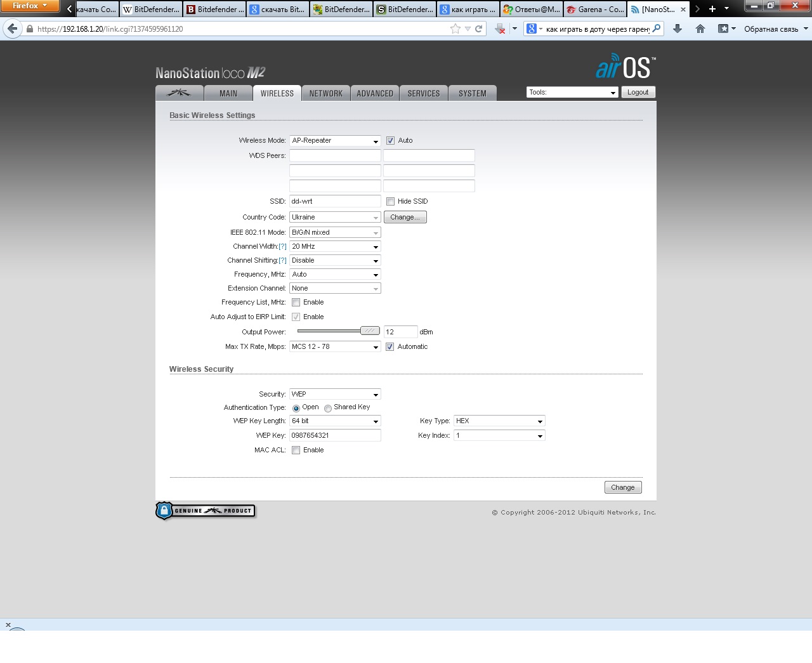Click the red add-on toolbar icon
The height and width of the screenshot is (663, 812).
coord(500,29)
